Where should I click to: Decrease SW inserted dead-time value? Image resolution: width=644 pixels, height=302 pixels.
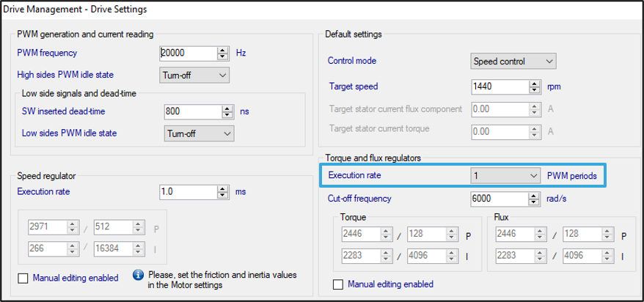click(228, 115)
